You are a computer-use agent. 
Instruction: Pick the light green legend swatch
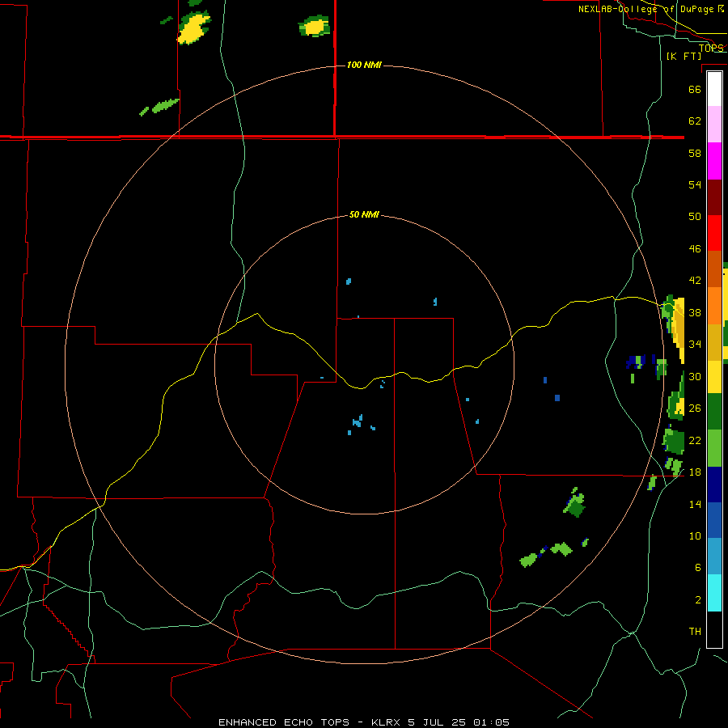(x=714, y=448)
